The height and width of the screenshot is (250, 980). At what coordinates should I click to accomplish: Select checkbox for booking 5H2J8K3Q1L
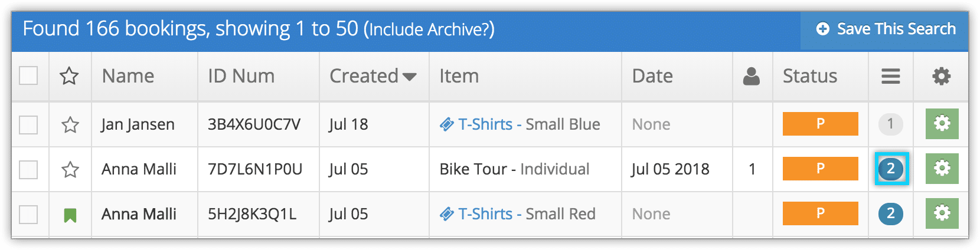click(x=29, y=215)
